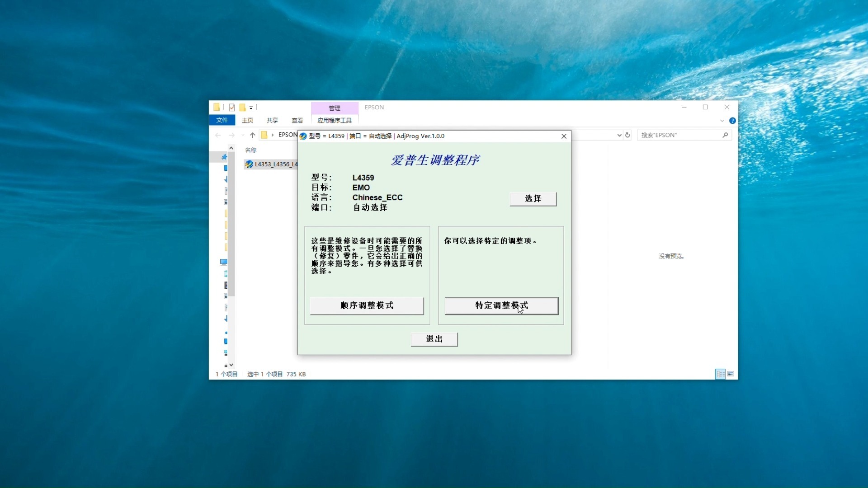
Task: Click the Explorer forward arrow
Action: click(231, 135)
